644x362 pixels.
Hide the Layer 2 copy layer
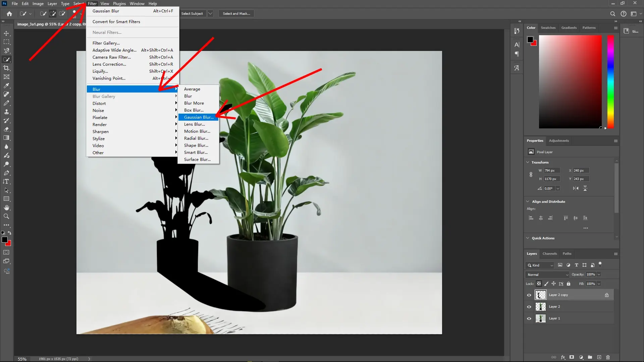point(529,295)
